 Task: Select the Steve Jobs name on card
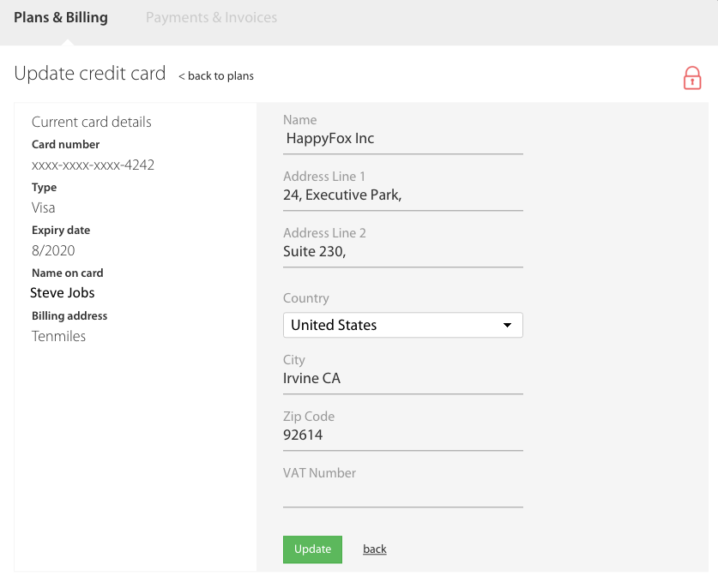[63, 293]
